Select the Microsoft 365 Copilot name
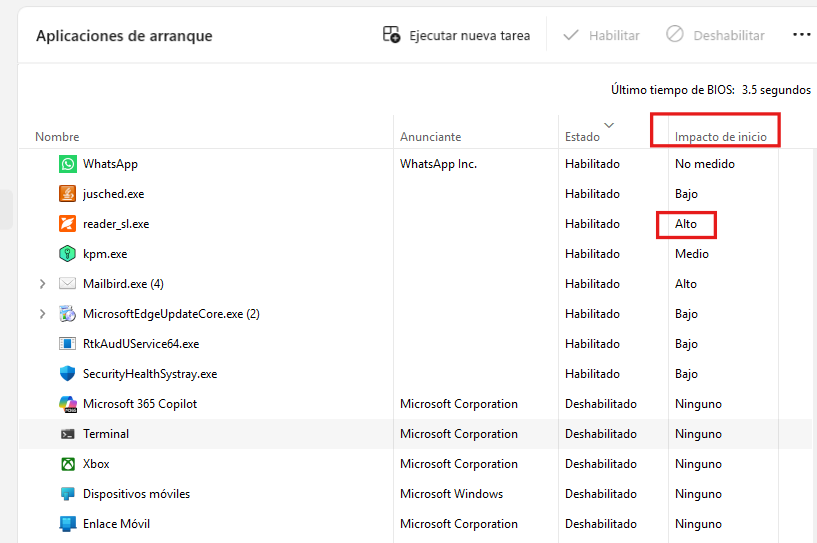This screenshot has width=817, height=543. click(140, 404)
